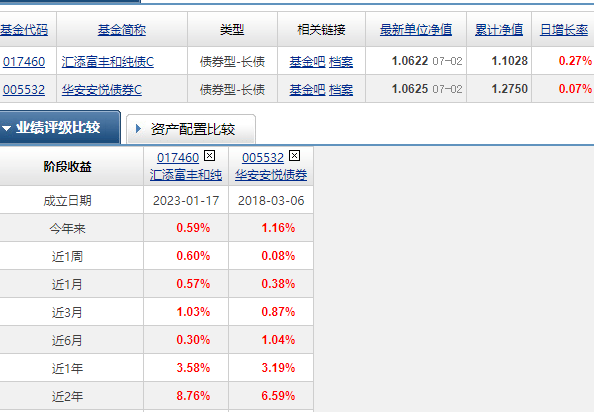Open 汇添富丰和纯债C fund page
This screenshot has height=412, width=594.
108,61
